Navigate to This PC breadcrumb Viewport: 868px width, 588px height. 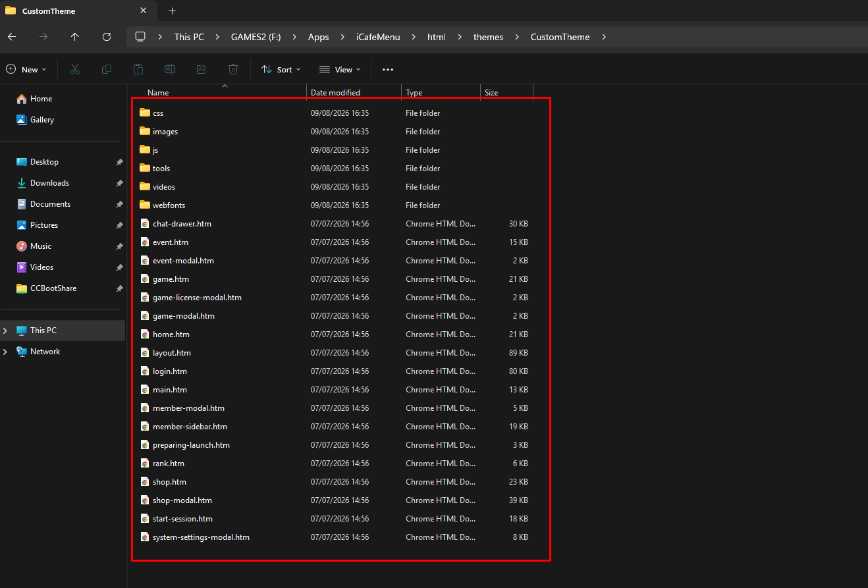click(189, 37)
